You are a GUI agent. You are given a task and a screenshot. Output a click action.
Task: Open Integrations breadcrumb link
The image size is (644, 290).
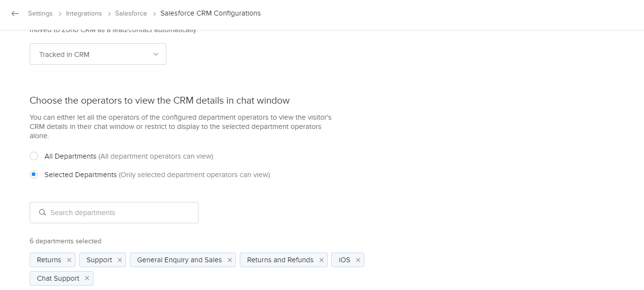click(84, 14)
